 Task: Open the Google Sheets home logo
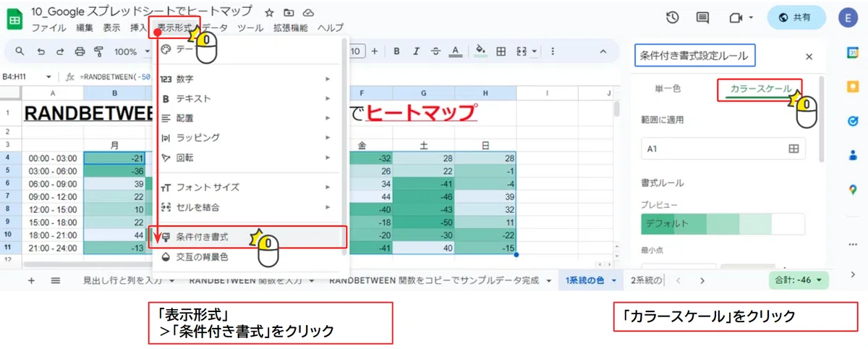14,18
